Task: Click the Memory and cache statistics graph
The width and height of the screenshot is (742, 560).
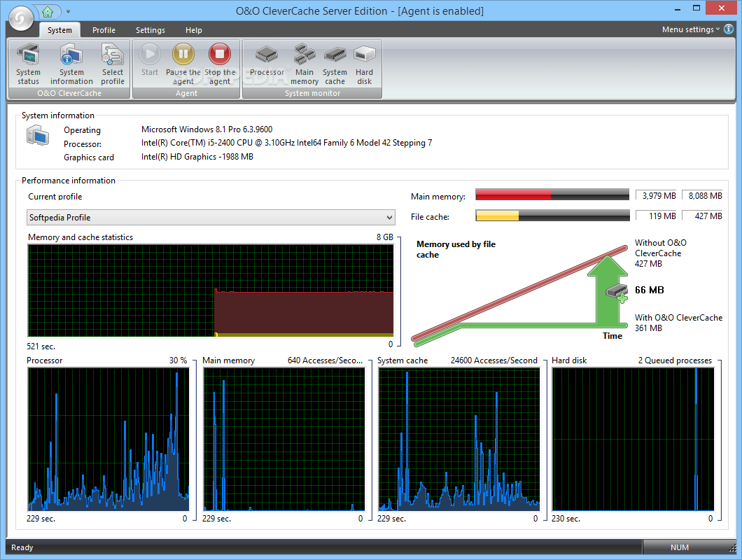Action: pyautogui.click(x=211, y=290)
